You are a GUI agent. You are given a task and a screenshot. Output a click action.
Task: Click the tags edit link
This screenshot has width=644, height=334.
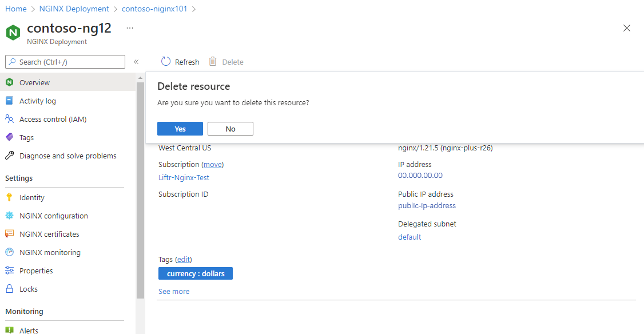tap(183, 259)
